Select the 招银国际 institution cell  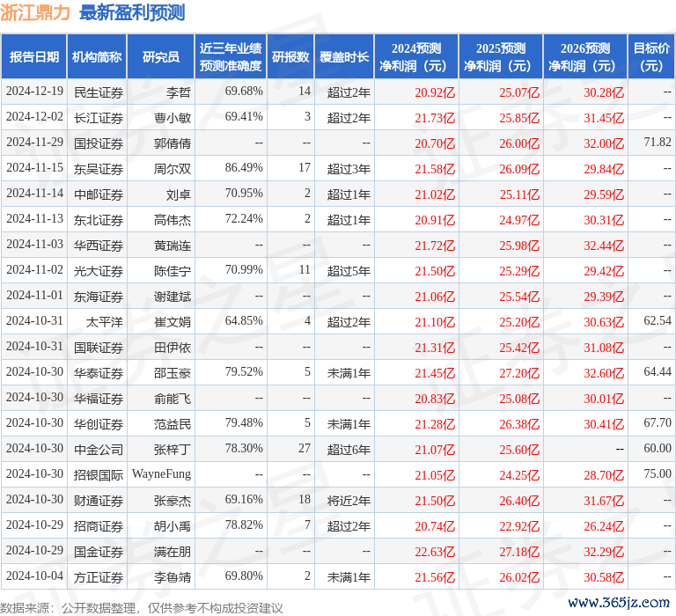pos(99,475)
